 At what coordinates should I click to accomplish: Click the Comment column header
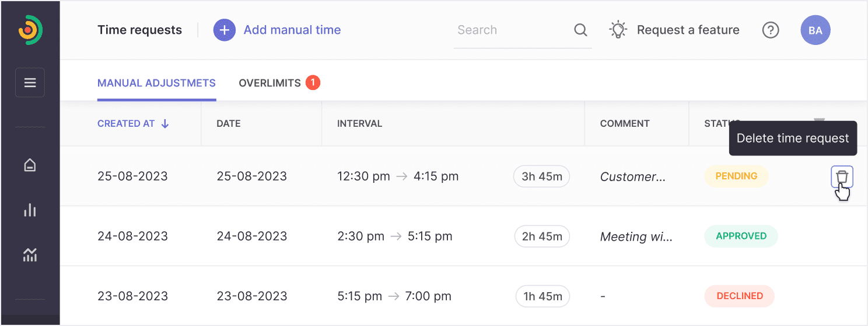[625, 123]
